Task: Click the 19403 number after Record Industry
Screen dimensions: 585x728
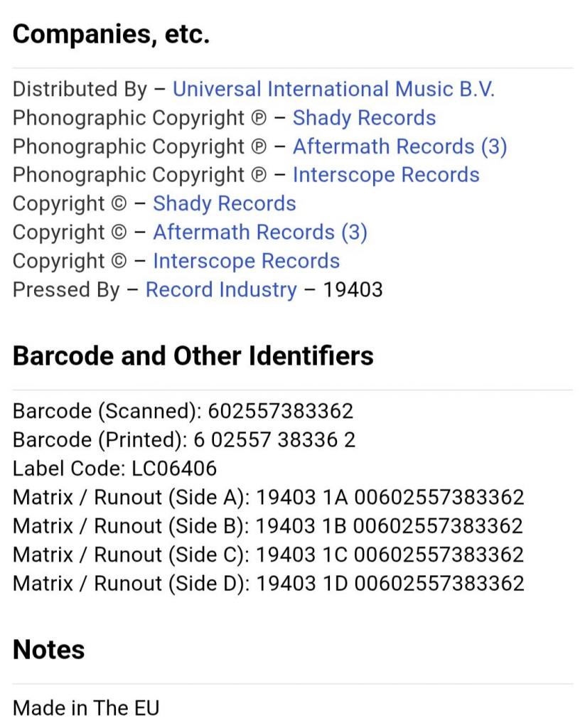Action: [x=353, y=290]
